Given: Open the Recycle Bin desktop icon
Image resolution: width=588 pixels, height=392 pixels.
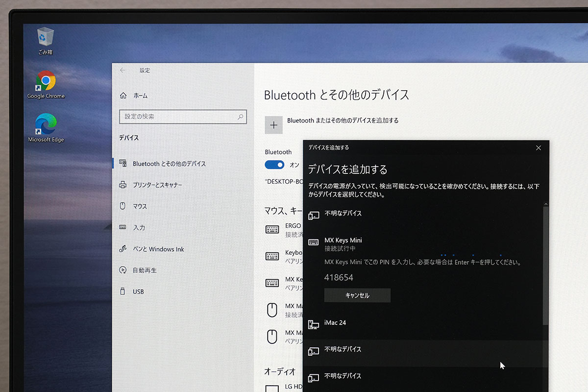Looking at the screenshot, I should click(x=45, y=41).
